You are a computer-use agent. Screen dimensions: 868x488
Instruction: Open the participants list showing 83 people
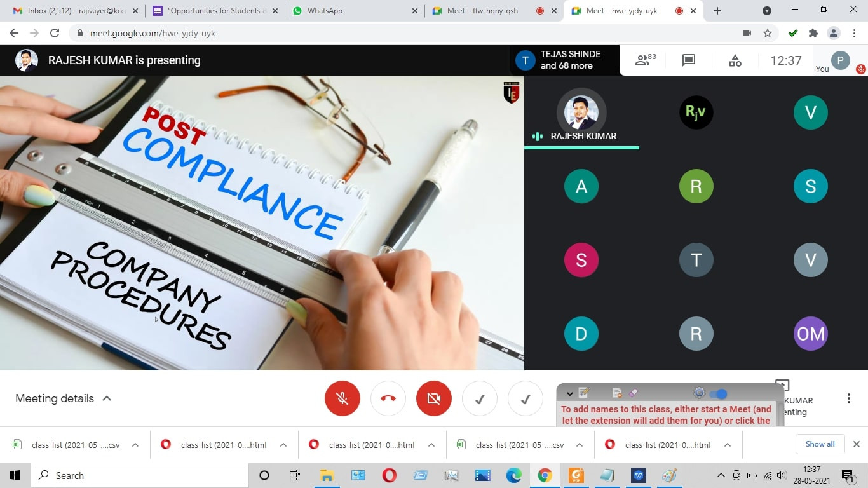pos(645,60)
